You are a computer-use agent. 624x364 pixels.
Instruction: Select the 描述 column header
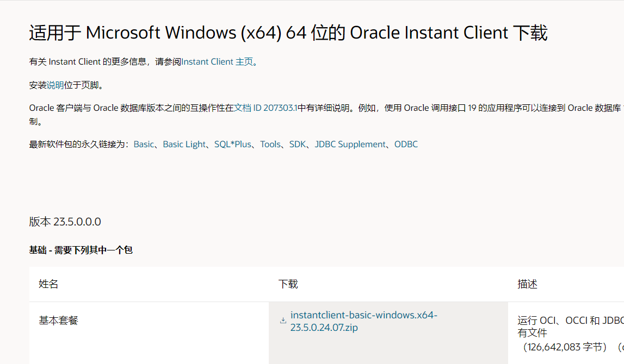pos(527,284)
